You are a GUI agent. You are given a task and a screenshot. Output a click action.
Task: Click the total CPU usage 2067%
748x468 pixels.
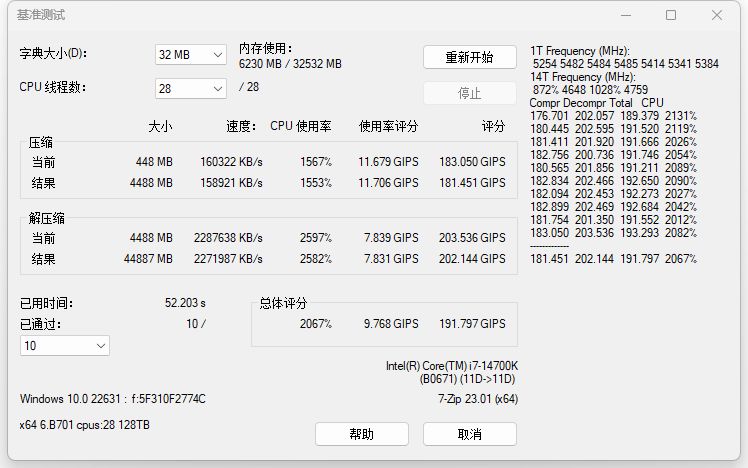pos(316,323)
